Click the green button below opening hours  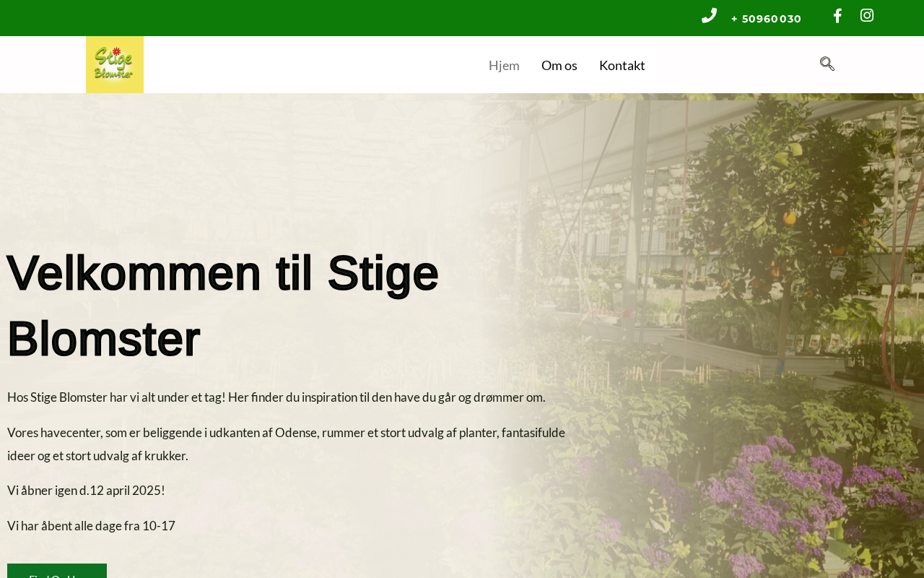pos(57,571)
